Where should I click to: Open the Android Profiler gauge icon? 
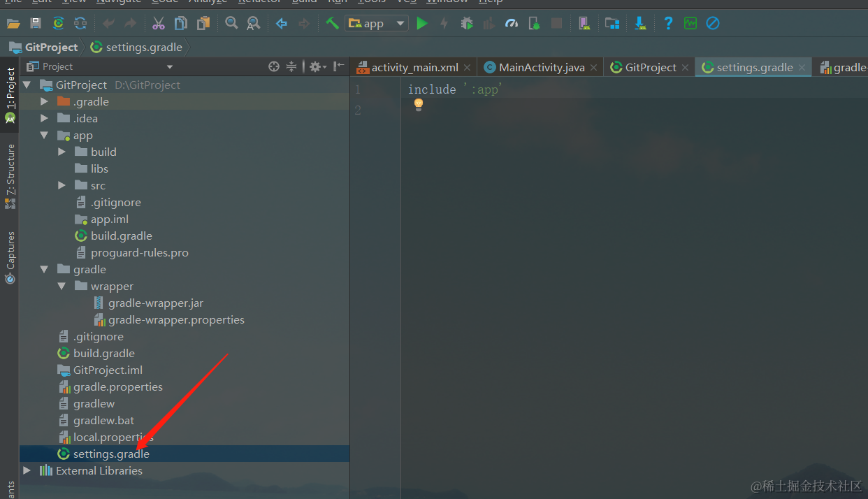coord(512,24)
